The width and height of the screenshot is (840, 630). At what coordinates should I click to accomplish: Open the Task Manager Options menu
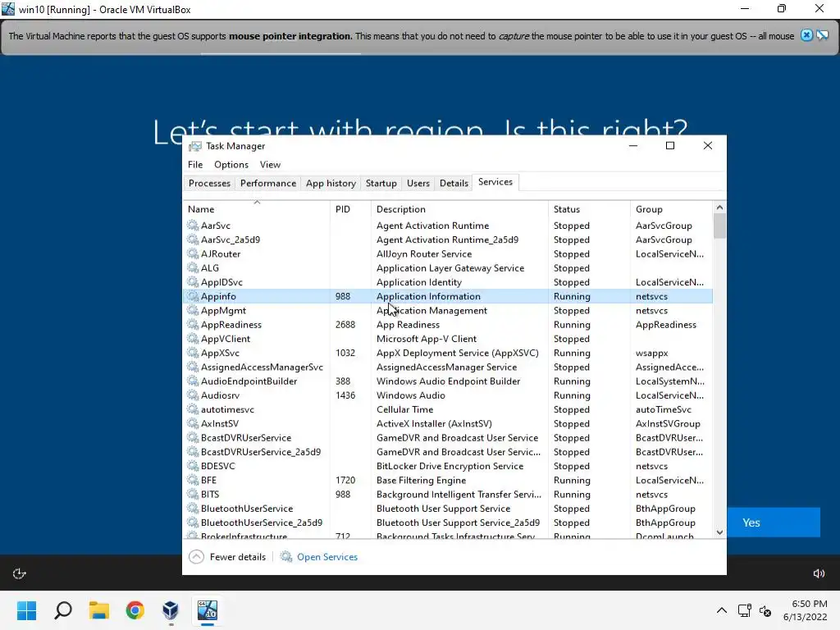click(231, 164)
